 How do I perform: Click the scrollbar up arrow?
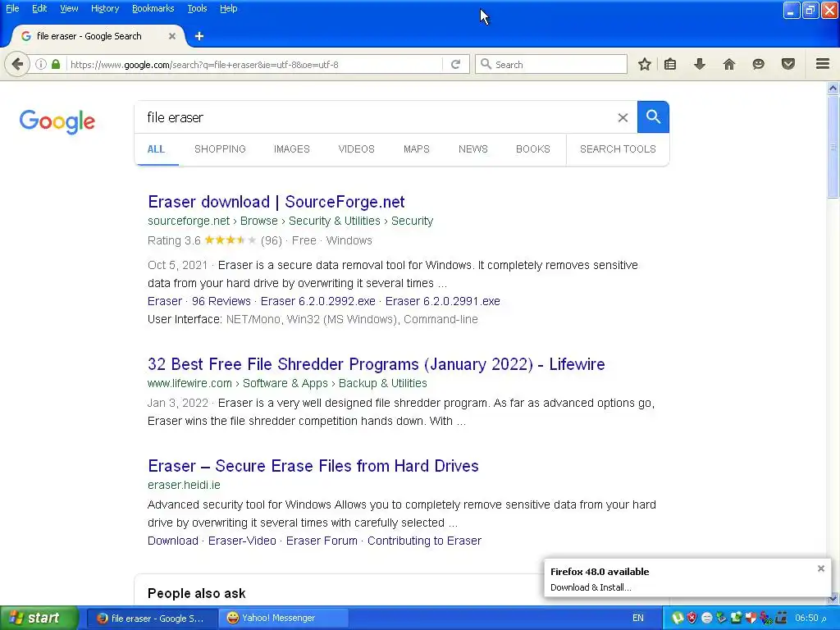[833, 89]
